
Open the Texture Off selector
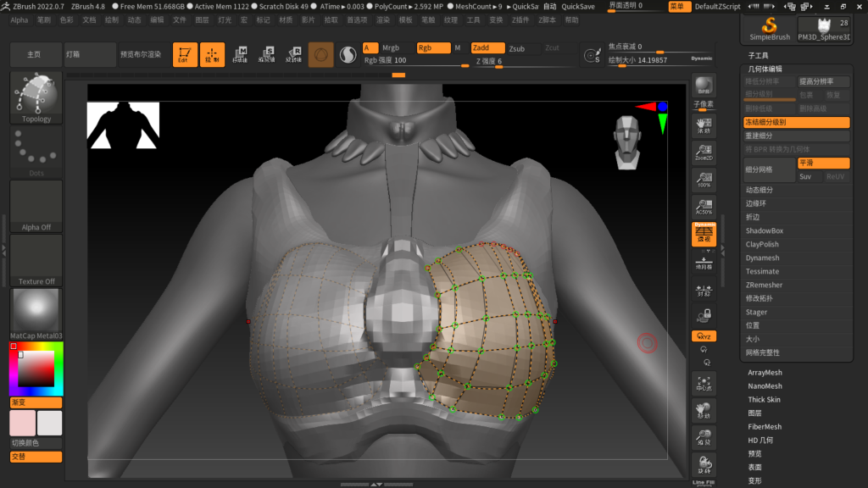[36, 260]
